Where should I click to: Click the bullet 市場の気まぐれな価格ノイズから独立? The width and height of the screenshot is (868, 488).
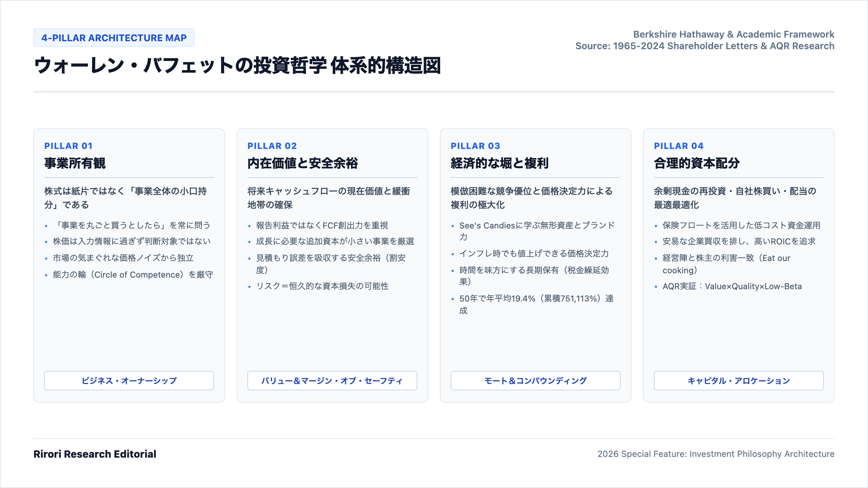[x=123, y=258]
